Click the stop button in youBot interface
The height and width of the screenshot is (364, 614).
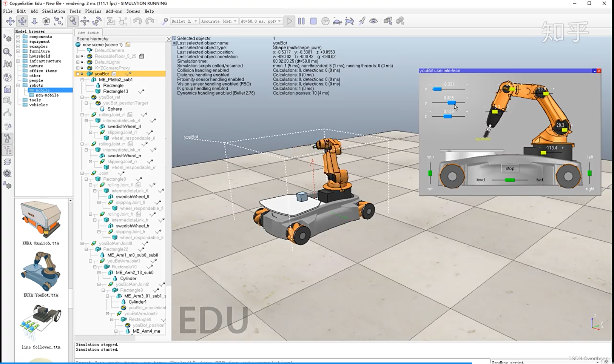point(510,169)
